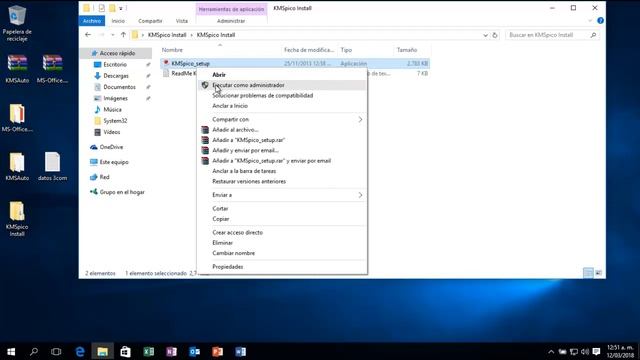Expand the Enviar a submenu
The height and width of the screenshot is (360, 640).
pyautogui.click(x=360, y=195)
